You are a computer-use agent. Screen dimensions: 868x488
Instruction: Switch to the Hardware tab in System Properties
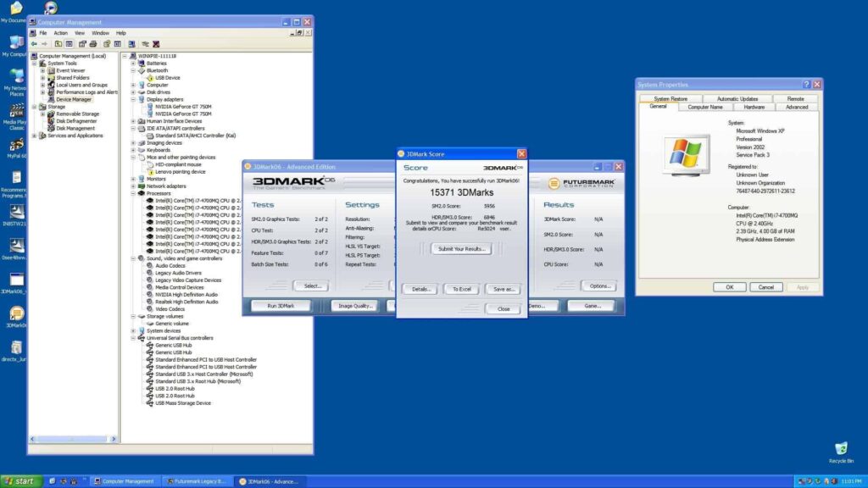754,107
